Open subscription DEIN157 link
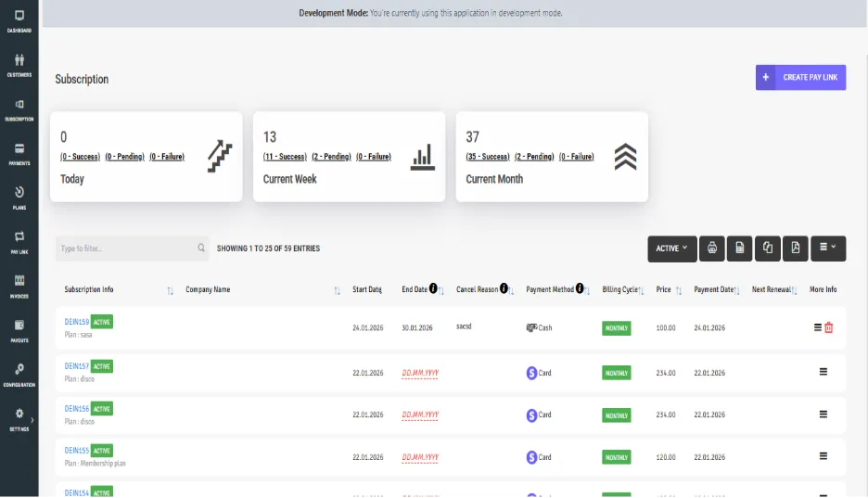 (76, 365)
